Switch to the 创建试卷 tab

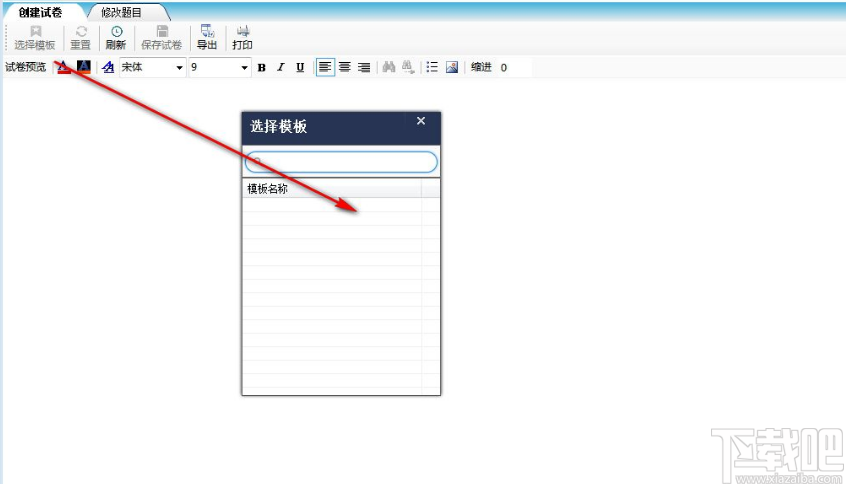point(40,12)
